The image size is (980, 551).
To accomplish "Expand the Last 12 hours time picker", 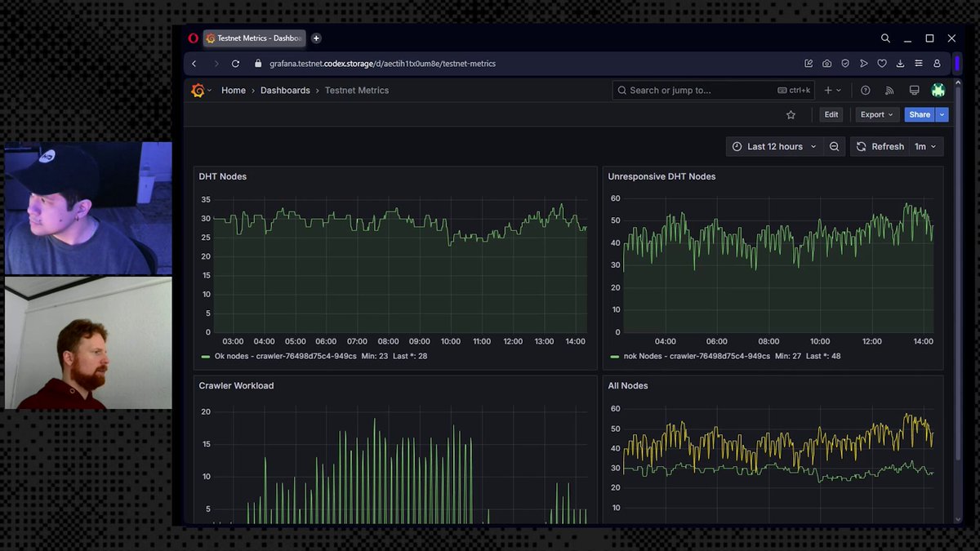I will tap(774, 147).
